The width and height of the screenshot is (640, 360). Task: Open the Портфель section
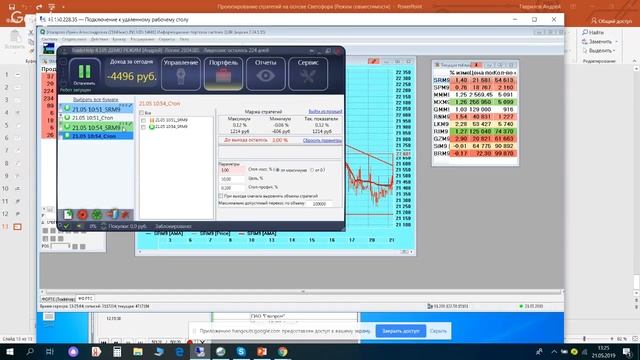223,73
